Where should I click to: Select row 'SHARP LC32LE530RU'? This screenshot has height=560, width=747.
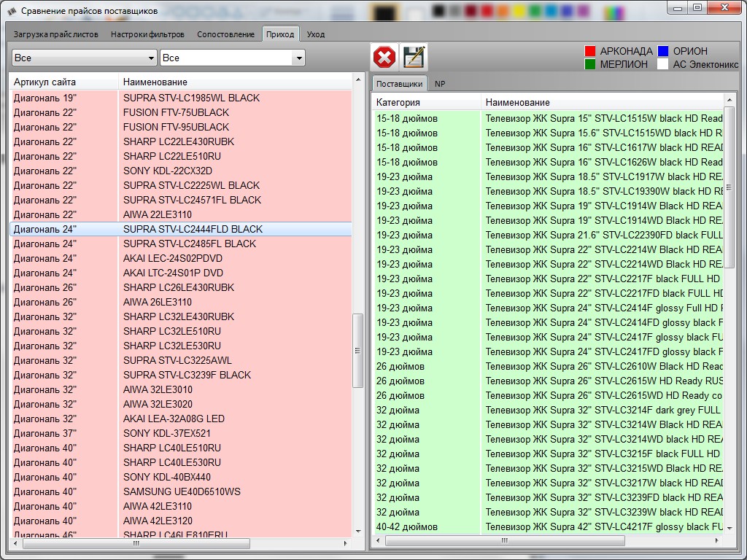click(181, 346)
